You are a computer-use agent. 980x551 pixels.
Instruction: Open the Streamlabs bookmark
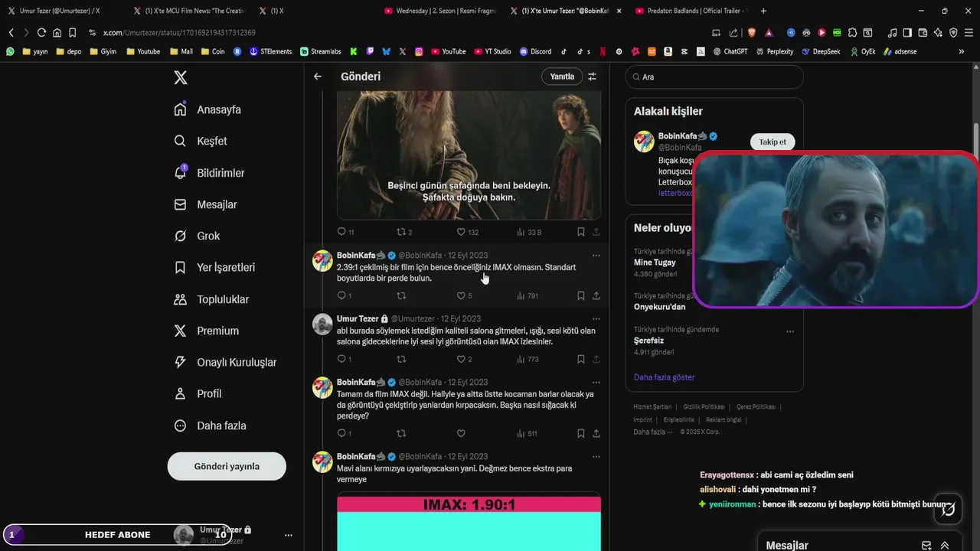(x=320, y=51)
